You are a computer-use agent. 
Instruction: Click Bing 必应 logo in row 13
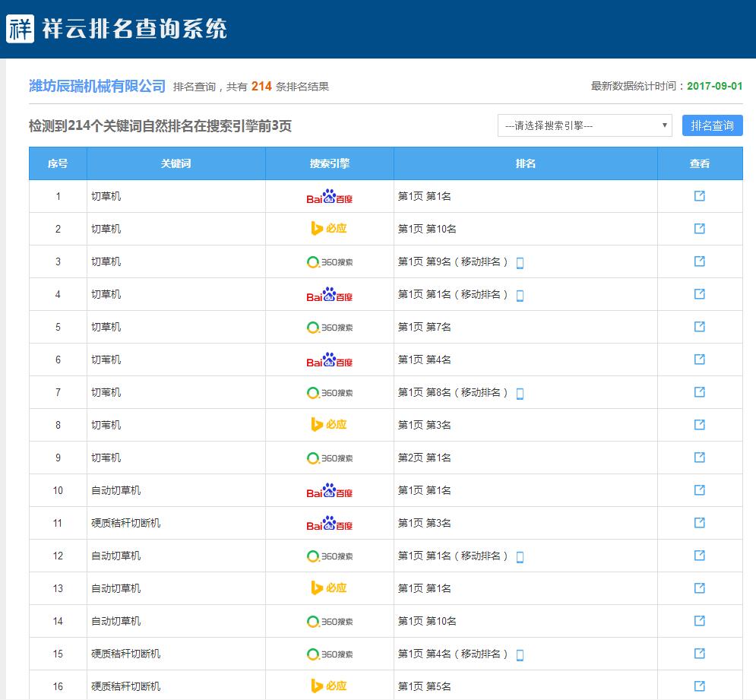329,588
